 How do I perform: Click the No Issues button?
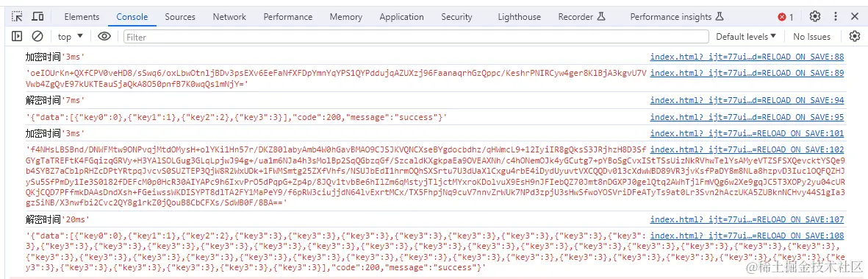(811, 37)
